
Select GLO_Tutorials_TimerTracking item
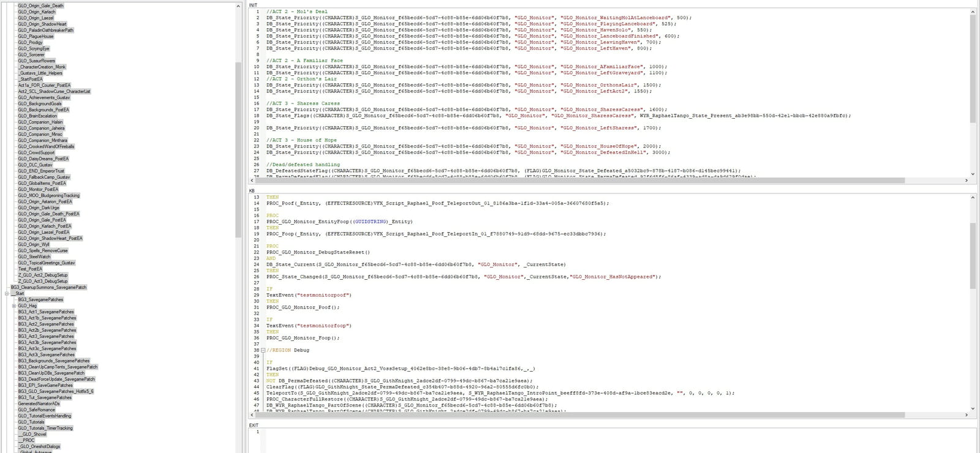45,428
